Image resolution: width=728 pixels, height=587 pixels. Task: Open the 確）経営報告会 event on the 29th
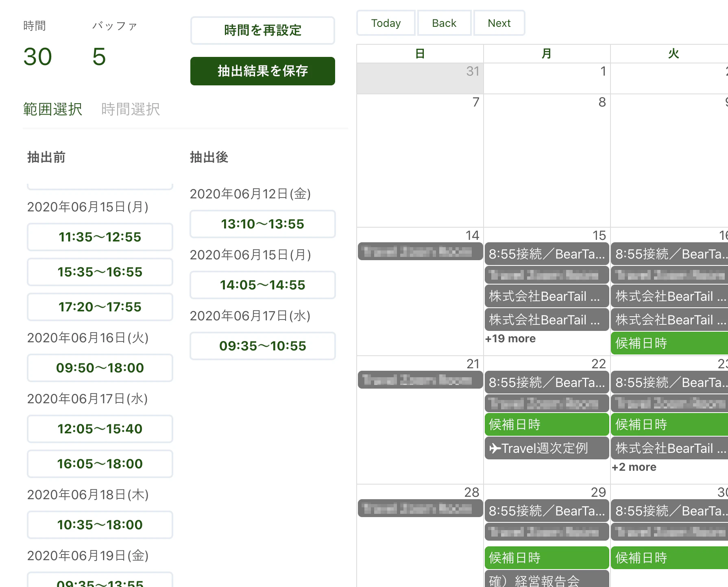tap(547, 580)
